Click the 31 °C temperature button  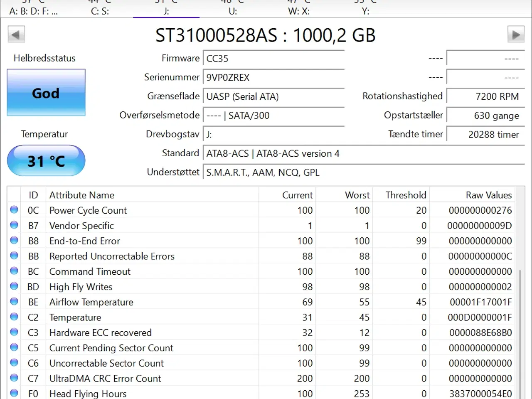pos(46,160)
